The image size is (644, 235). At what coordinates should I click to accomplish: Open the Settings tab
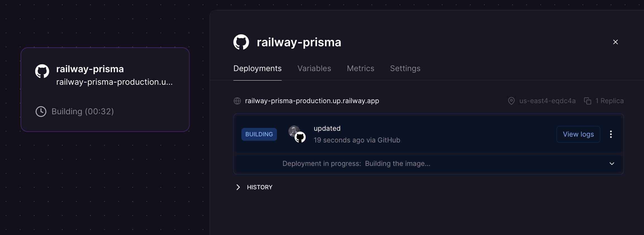pyautogui.click(x=405, y=68)
